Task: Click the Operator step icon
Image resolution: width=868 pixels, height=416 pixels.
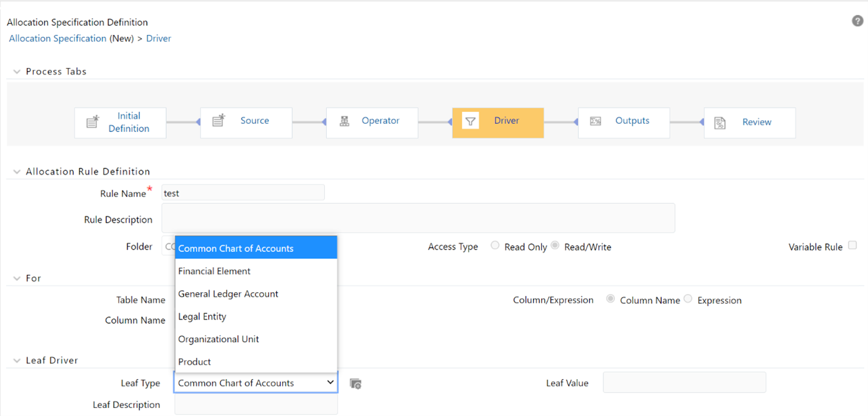Action: click(x=344, y=121)
